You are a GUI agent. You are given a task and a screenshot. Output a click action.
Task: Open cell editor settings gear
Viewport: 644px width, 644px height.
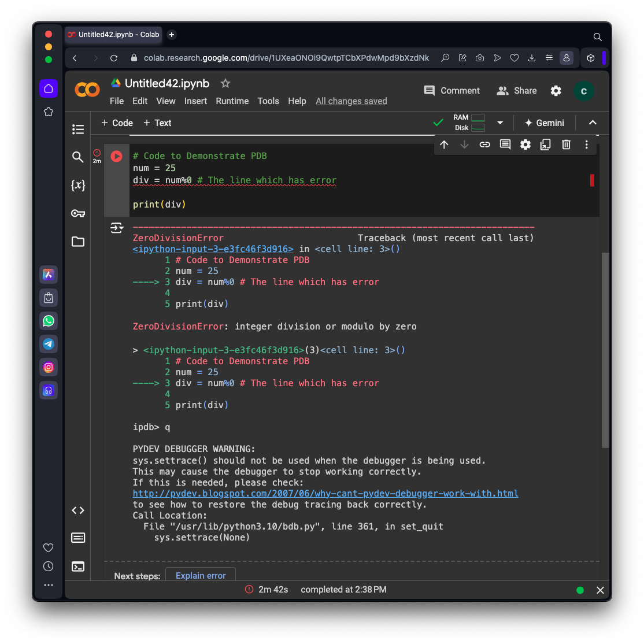coord(525,145)
